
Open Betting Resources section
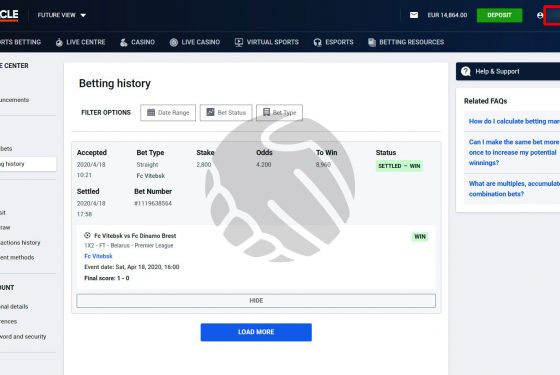(x=406, y=42)
